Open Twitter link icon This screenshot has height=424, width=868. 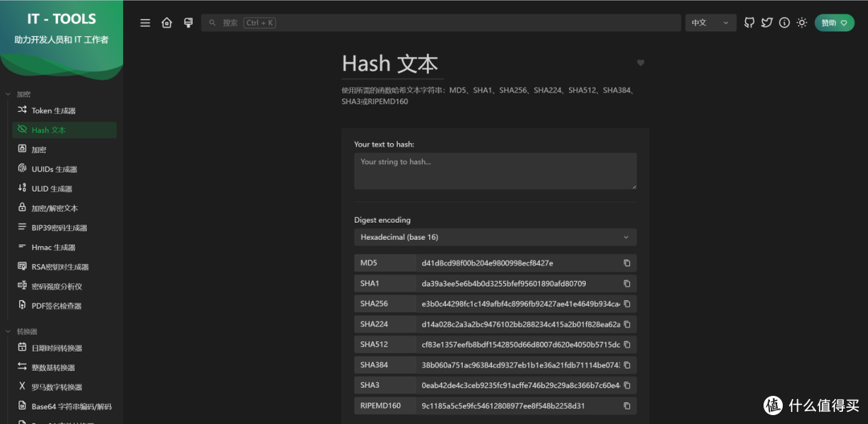(767, 23)
